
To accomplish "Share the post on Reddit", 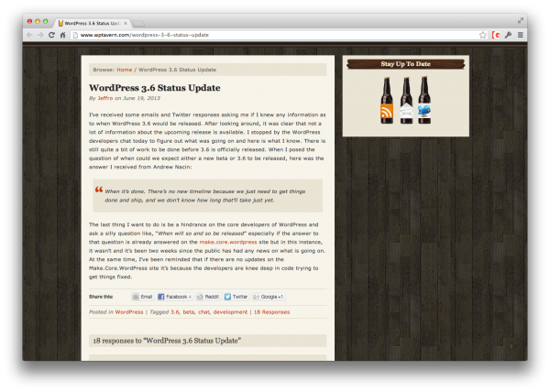I will [208, 297].
